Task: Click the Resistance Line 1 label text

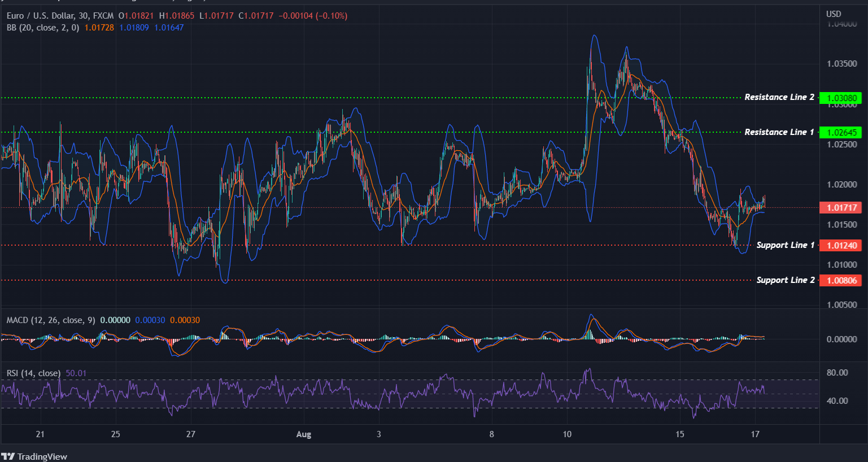Action: click(779, 132)
